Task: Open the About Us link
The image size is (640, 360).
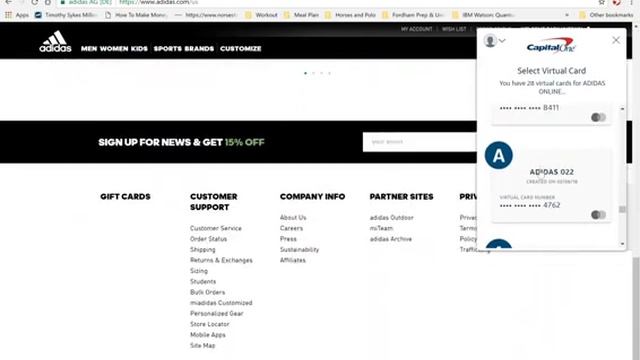Action: point(293,218)
